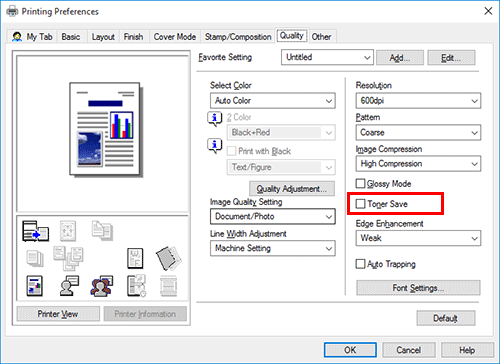Click the single user authentication icon
The image size is (500, 364).
(x=69, y=286)
